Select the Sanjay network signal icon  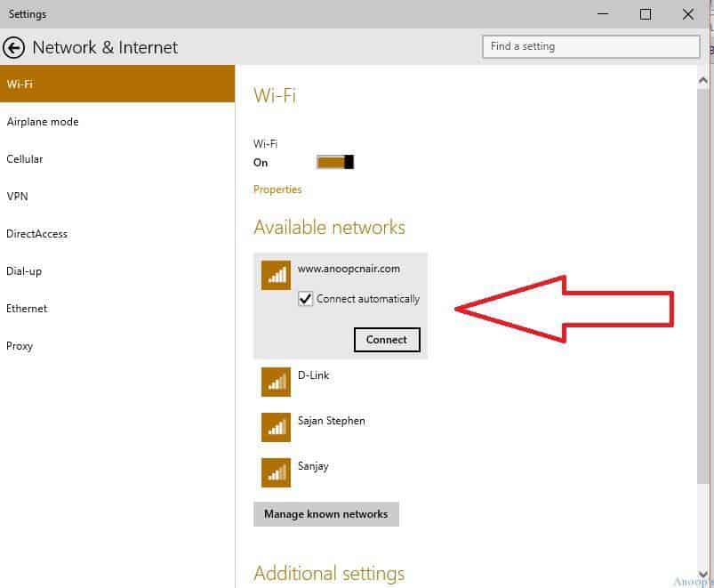[x=277, y=472]
